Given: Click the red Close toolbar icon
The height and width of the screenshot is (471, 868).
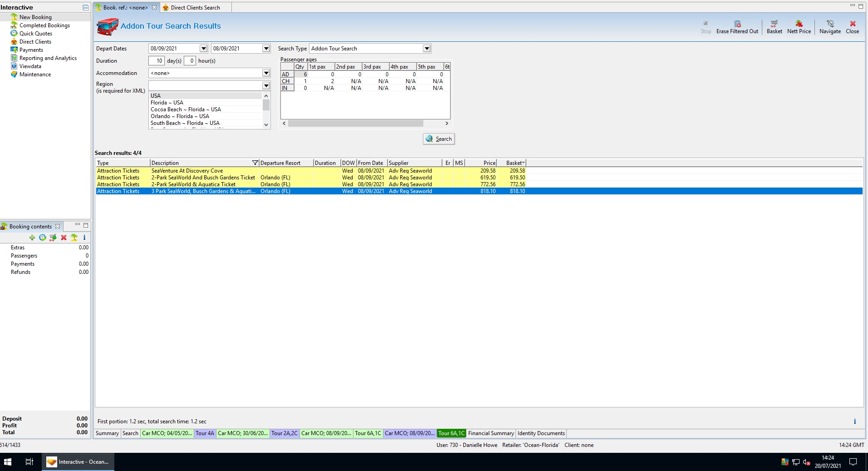Looking at the screenshot, I should tap(853, 24).
